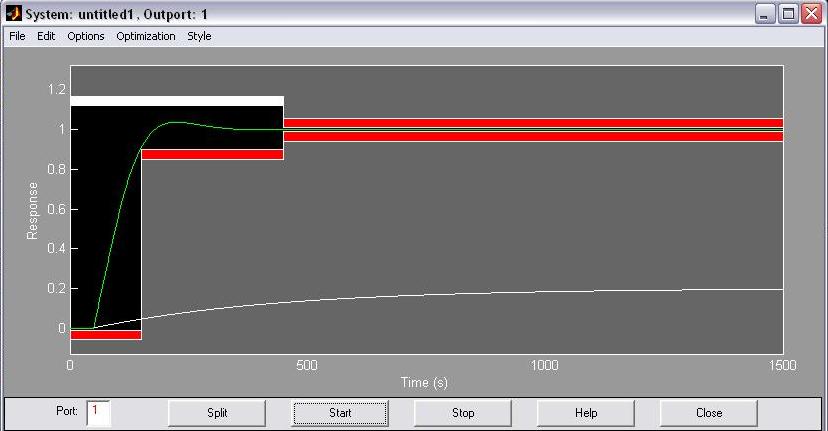Select the red lower settling constraint below 1
The height and width of the screenshot is (431, 828).
533,136
